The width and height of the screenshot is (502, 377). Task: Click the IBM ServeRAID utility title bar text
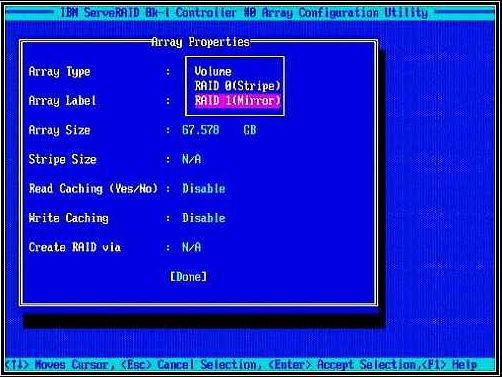[x=244, y=13]
